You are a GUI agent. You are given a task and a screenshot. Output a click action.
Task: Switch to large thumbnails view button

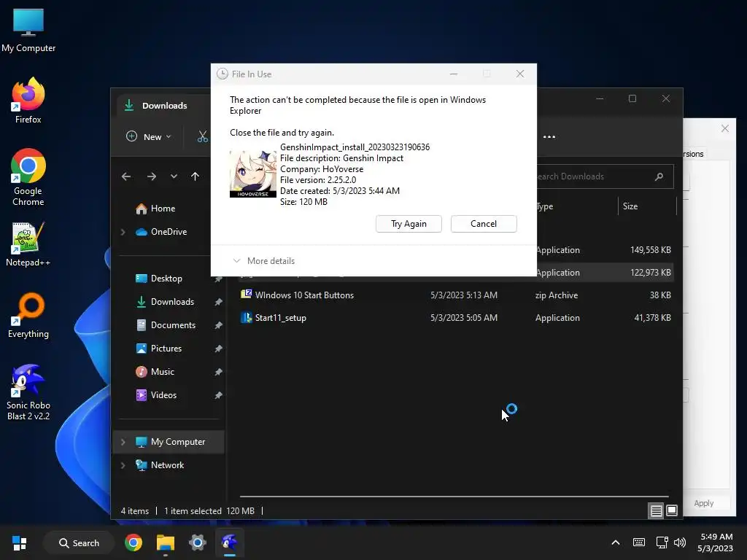pyautogui.click(x=672, y=511)
